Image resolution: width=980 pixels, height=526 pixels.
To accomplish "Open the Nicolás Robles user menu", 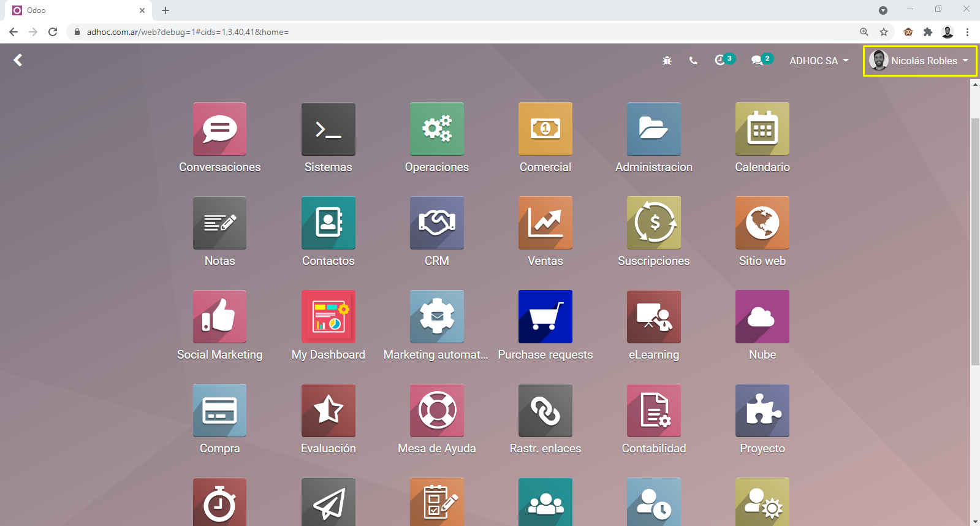I will click(919, 61).
